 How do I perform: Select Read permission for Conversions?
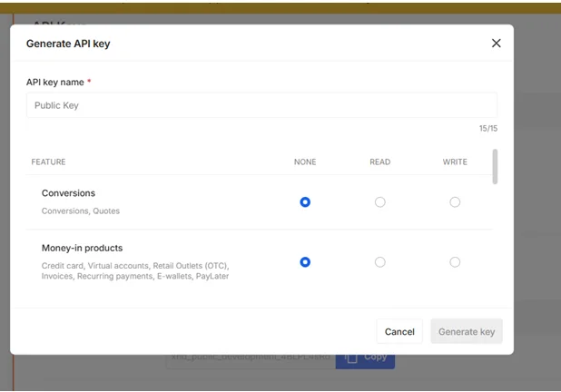pyautogui.click(x=380, y=202)
